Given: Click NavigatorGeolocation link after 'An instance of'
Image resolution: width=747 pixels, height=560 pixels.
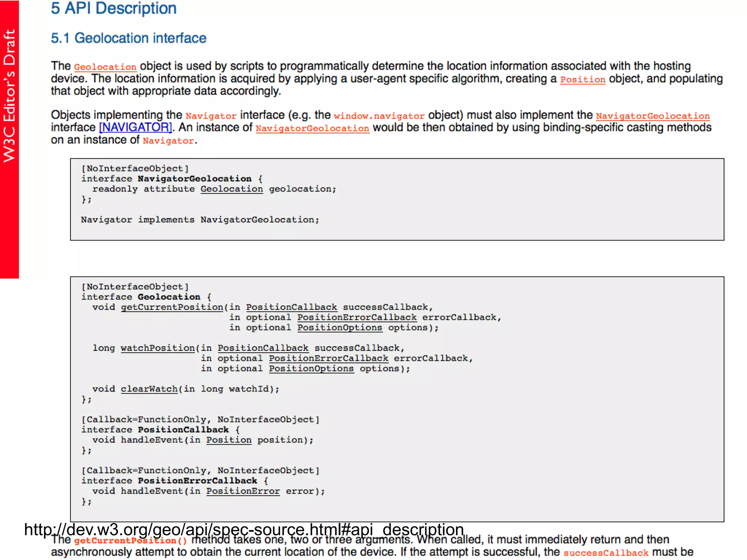Looking at the screenshot, I should (x=313, y=128).
